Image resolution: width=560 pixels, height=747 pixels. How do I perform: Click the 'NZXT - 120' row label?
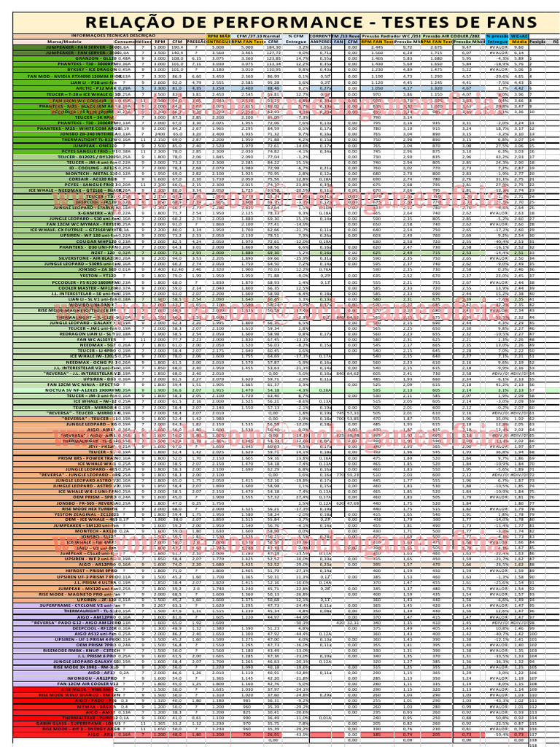pos(102,253)
